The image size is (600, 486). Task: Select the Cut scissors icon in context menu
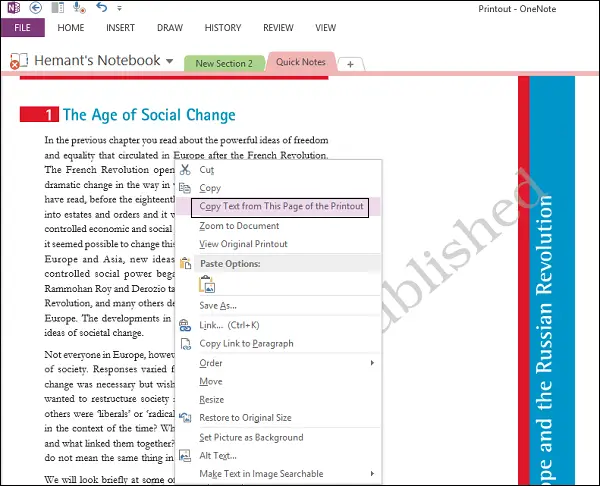[x=185, y=170]
